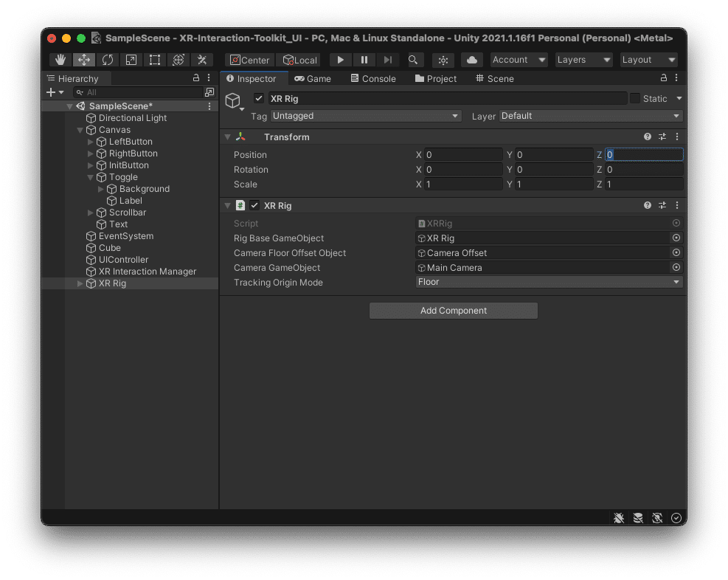Open the collab sun icon
The image size is (728, 580).
[443, 60]
